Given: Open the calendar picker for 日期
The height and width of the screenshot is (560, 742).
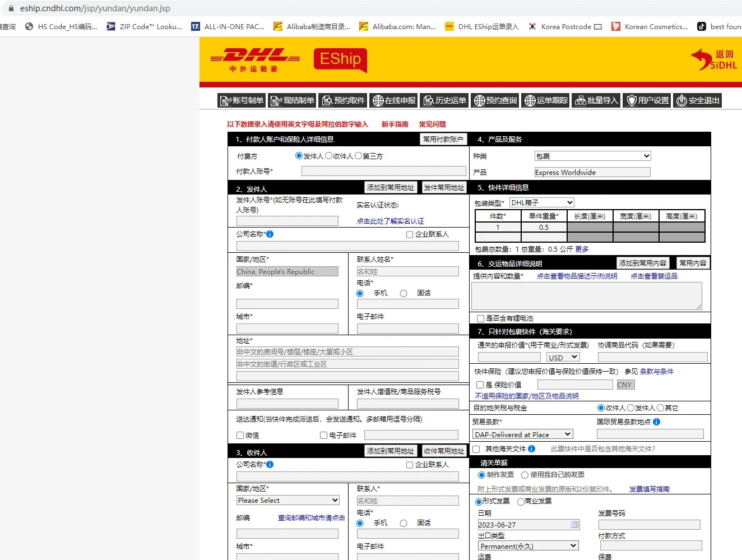Looking at the screenshot, I should point(574,525).
